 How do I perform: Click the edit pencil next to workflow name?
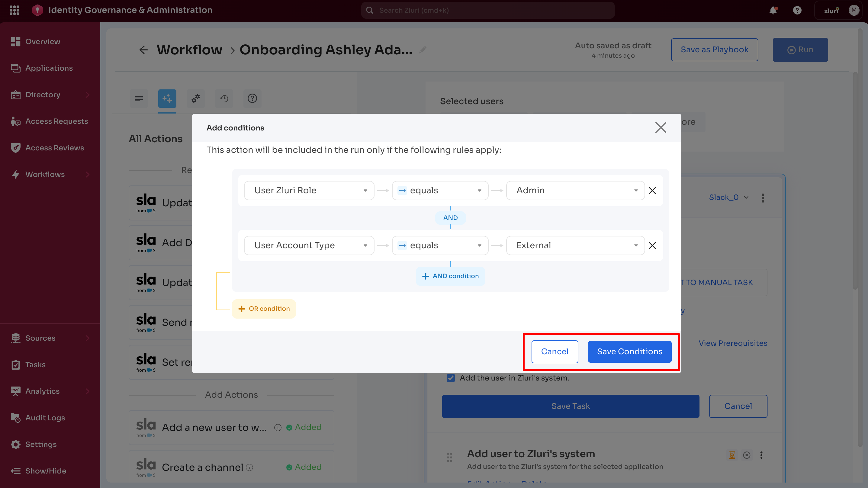point(423,50)
